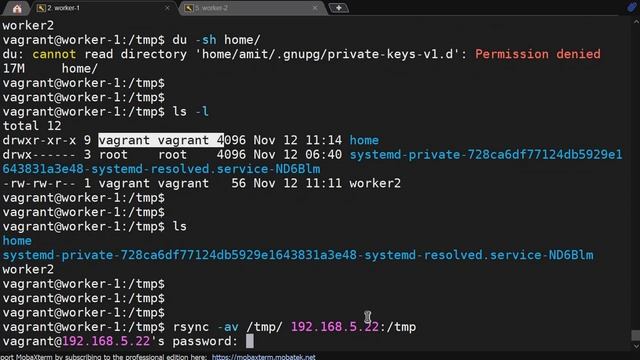Click the 'ls -l' command text
This screenshot has width=640, height=360.
191,111
